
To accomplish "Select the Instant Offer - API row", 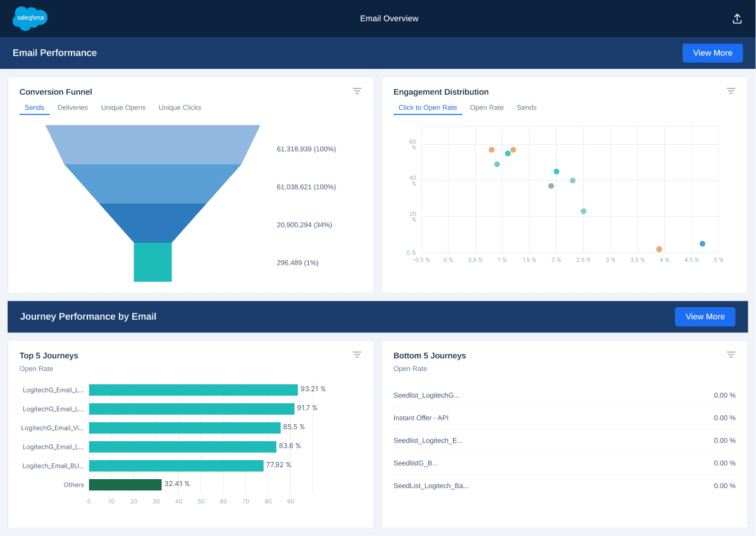I will (564, 418).
